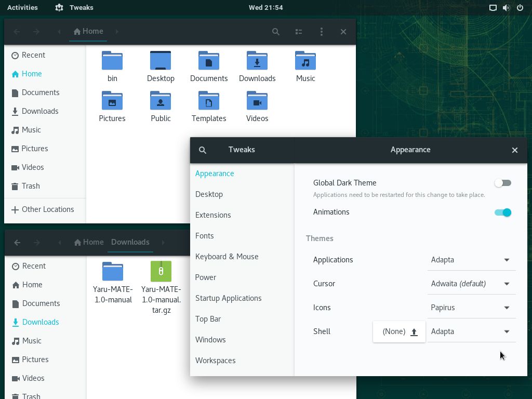
Task: Click the (None) shell theme button
Action: 394,331
